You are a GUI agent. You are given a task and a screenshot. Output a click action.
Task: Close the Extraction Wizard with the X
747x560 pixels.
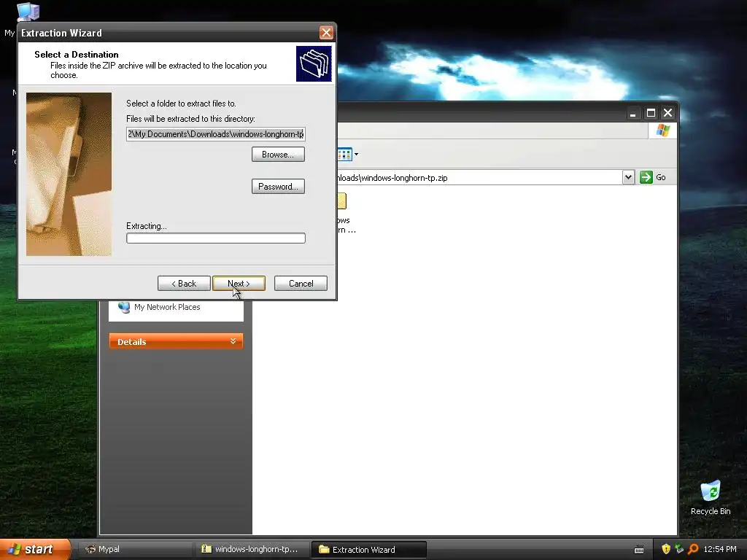tap(326, 32)
